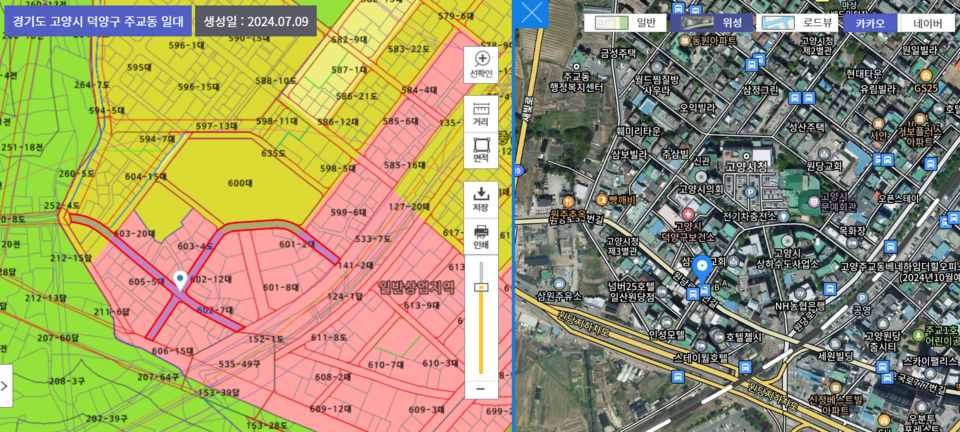Select the 거리 distance measuring tool

[481, 113]
